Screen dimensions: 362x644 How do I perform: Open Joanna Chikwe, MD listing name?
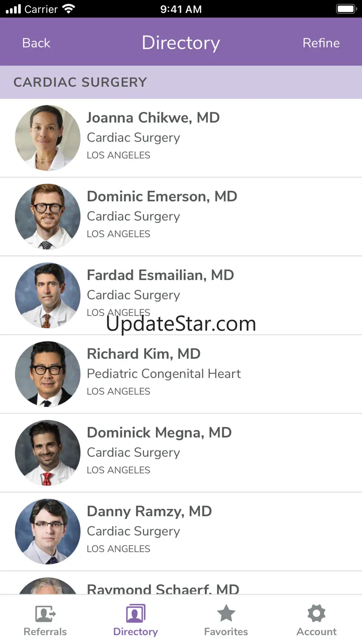point(153,117)
